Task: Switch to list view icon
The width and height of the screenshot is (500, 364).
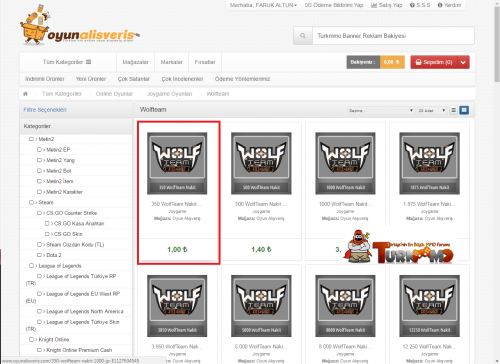Action: point(453,110)
